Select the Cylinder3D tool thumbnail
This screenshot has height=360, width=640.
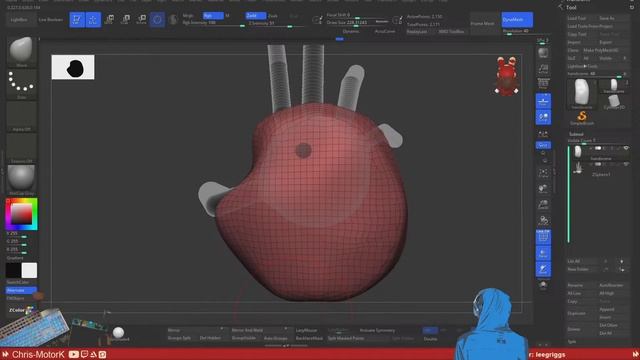coord(613,102)
